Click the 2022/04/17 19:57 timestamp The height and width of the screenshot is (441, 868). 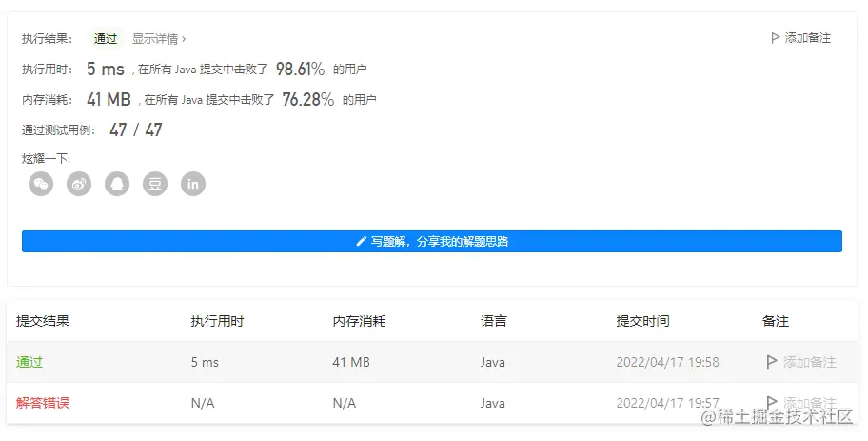(x=667, y=403)
